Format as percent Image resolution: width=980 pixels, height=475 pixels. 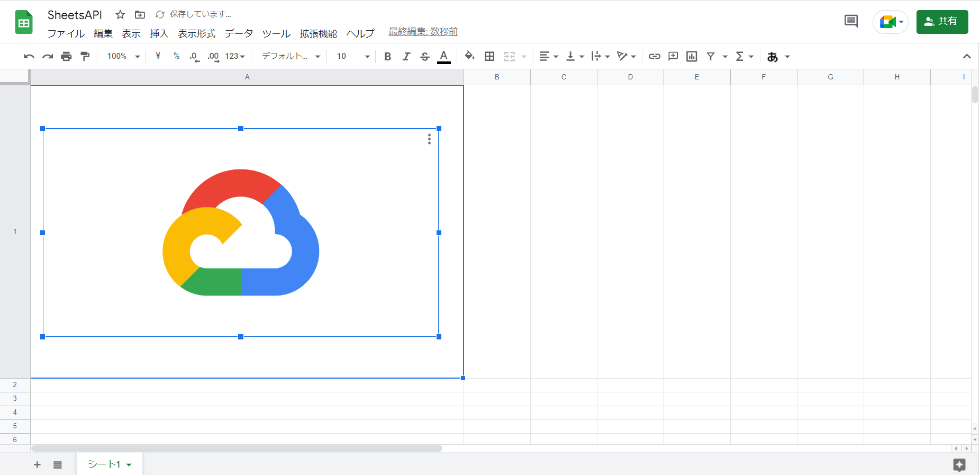click(x=176, y=56)
